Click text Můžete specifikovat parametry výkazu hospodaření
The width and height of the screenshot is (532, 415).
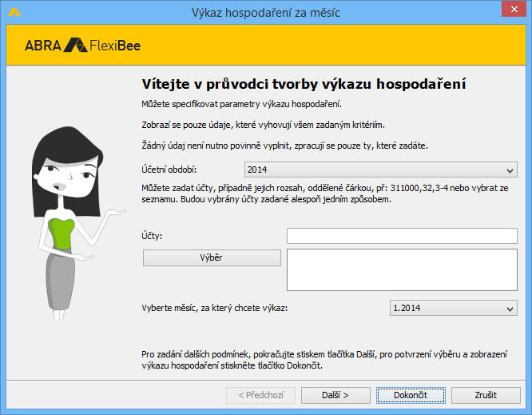(x=241, y=104)
